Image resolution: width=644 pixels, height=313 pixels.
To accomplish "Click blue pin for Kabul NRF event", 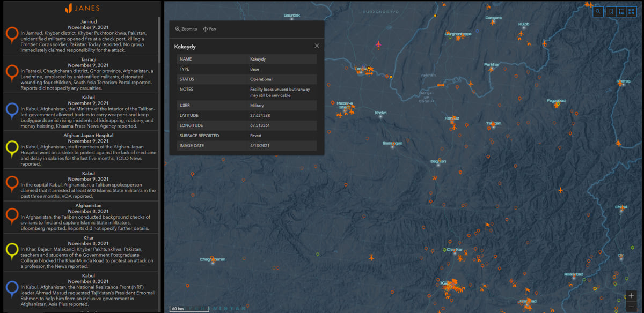I will click(12, 289).
